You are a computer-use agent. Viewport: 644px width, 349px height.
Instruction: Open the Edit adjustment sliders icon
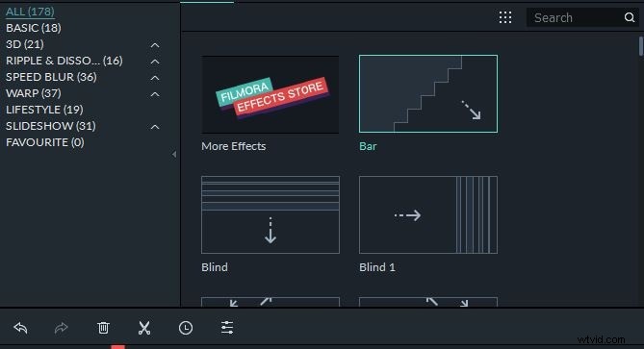coord(227,327)
